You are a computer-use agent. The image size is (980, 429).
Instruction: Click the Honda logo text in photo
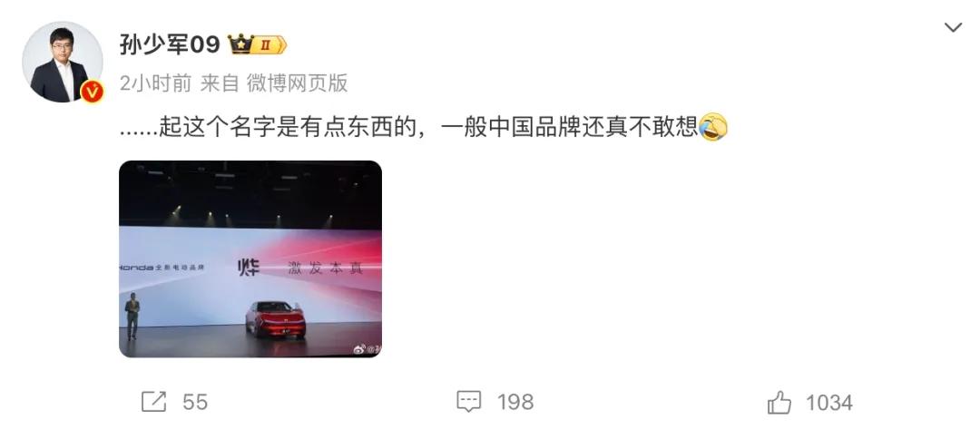click(x=136, y=268)
